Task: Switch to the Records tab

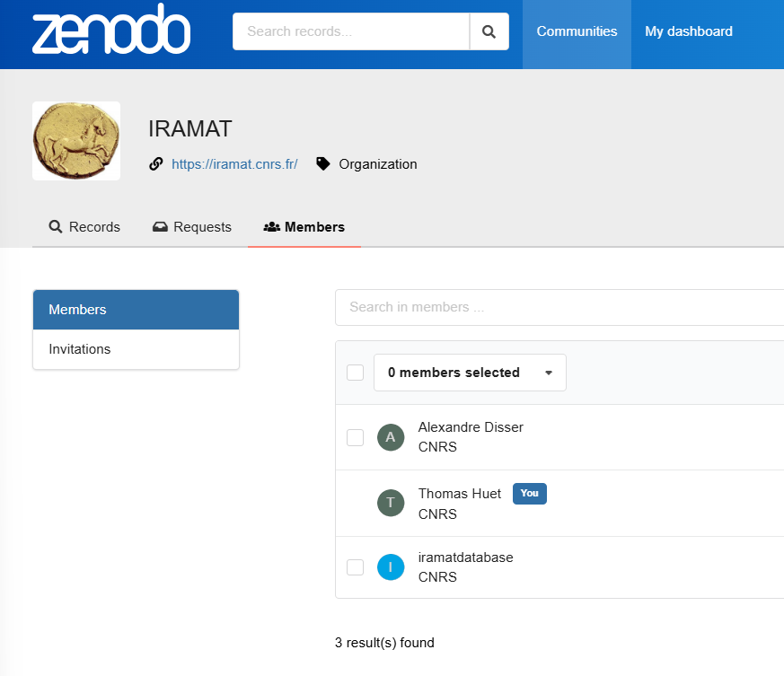Action: pos(84,227)
